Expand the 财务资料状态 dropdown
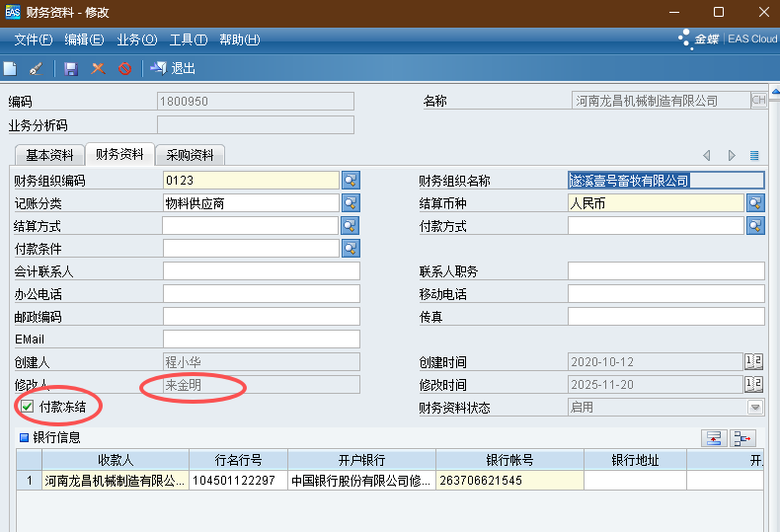The height and width of the screenshot is (532, 780). 754,407
